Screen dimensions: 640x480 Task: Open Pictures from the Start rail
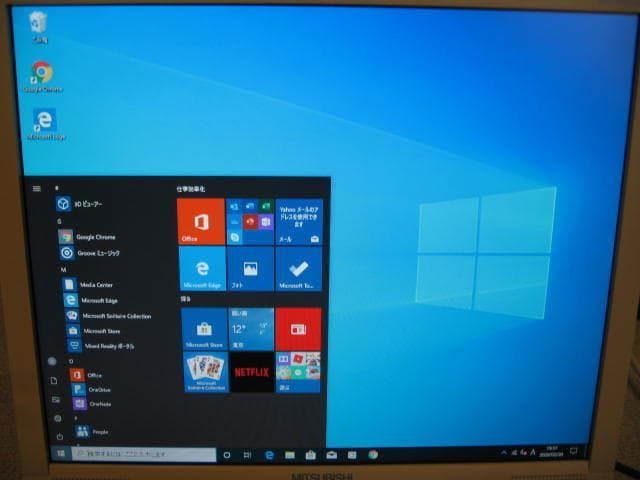pos(56,400)
